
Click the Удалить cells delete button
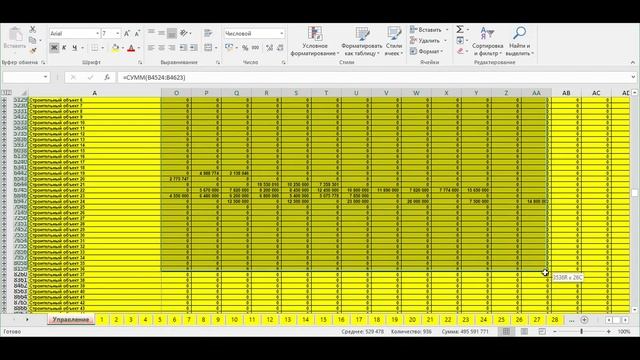(429, 40)
